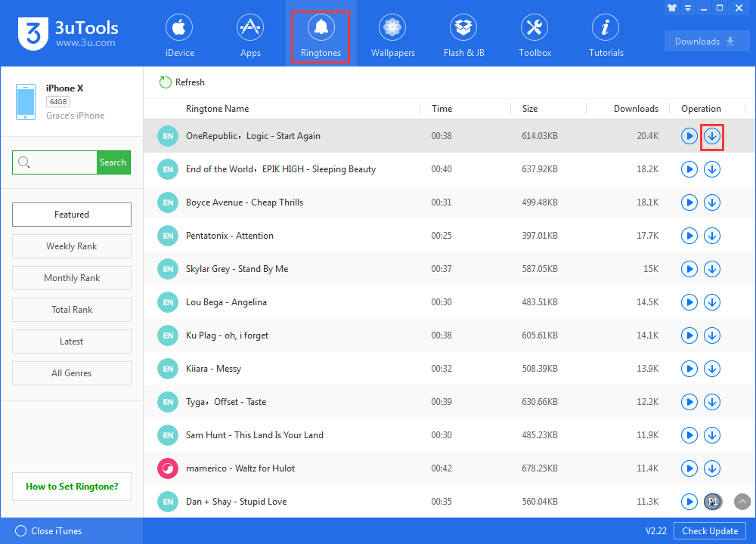Image resolution: width=756 pixels, height=544 pixels.
Task: Play OneRepublic Start Again ringtone
Action: tap(689, 136)
